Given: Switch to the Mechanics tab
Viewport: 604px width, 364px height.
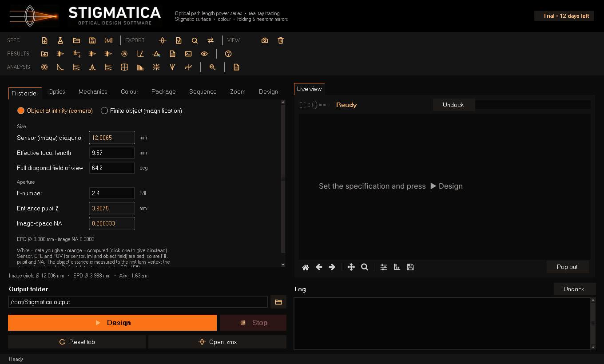Looking at the screenshot, I should [x=93, y=91].
